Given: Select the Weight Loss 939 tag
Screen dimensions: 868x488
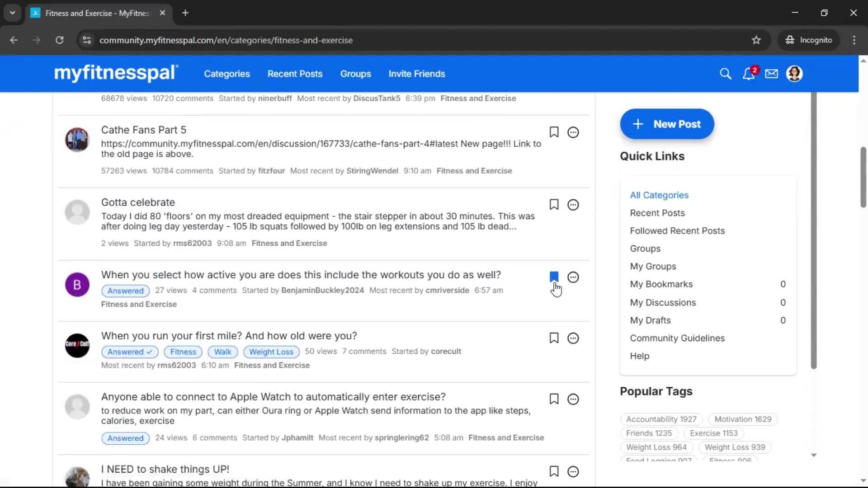Looking at the screenshot, I should [x=735, y=447].
